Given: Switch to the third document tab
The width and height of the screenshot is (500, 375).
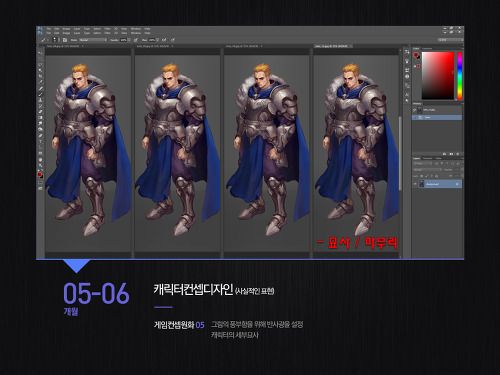Looking at the screenshot, I should click(x=244, y=46).
